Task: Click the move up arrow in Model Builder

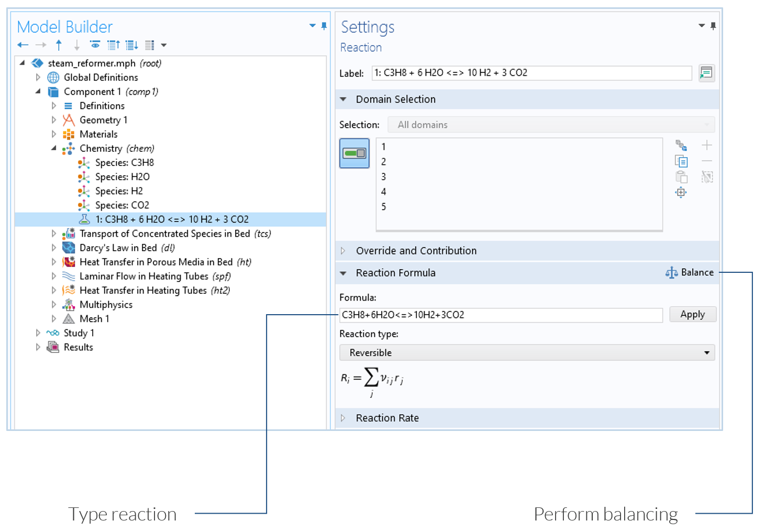Action: [x=59, y=46]
